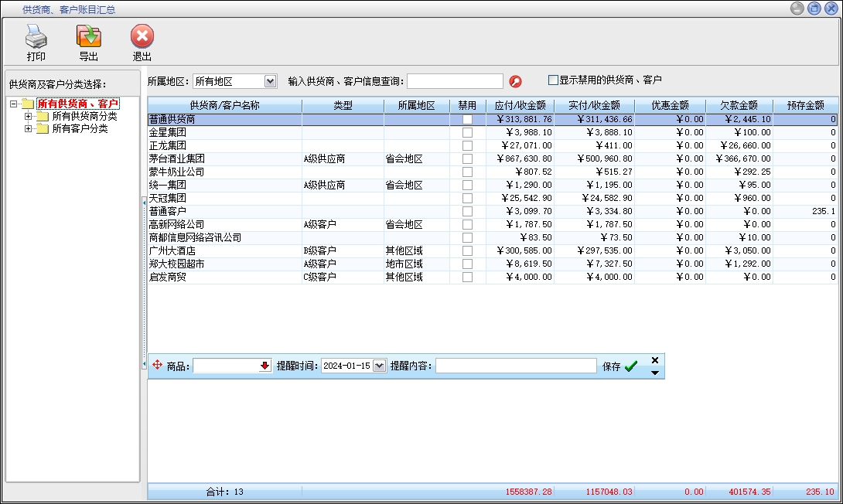843x504 pixels.
Task: Click the supplier/customer search input field
Action: [x=455, y=81]
